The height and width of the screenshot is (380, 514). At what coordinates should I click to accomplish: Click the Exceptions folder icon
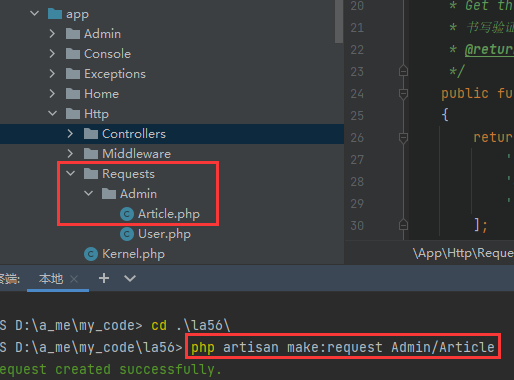pos(73,74)
